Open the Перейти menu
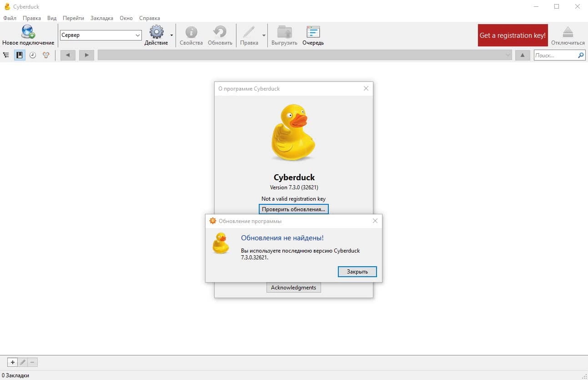The width and height of the screenshot is (588, 380). click(x=73, y=18)
